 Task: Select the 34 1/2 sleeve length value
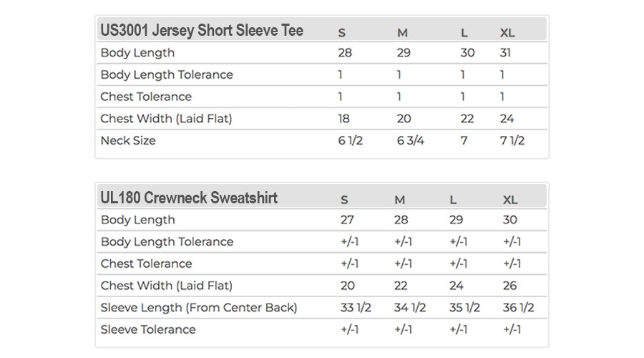[410, 307]
